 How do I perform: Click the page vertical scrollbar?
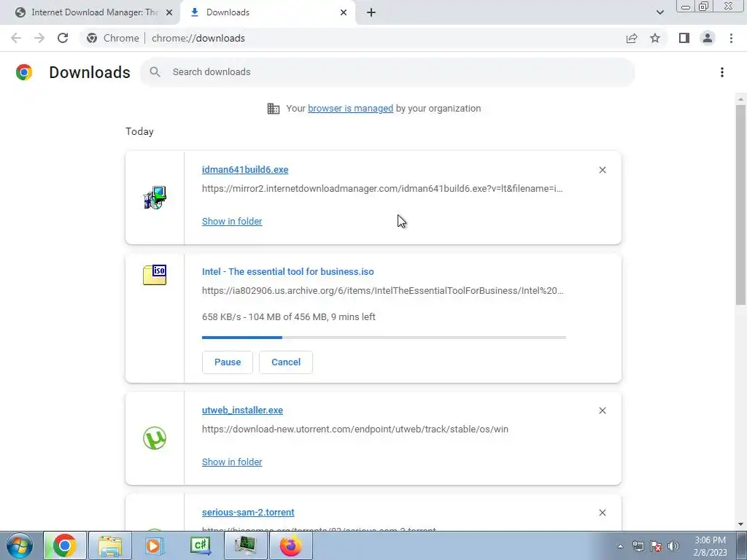click(x=740, y=205)
